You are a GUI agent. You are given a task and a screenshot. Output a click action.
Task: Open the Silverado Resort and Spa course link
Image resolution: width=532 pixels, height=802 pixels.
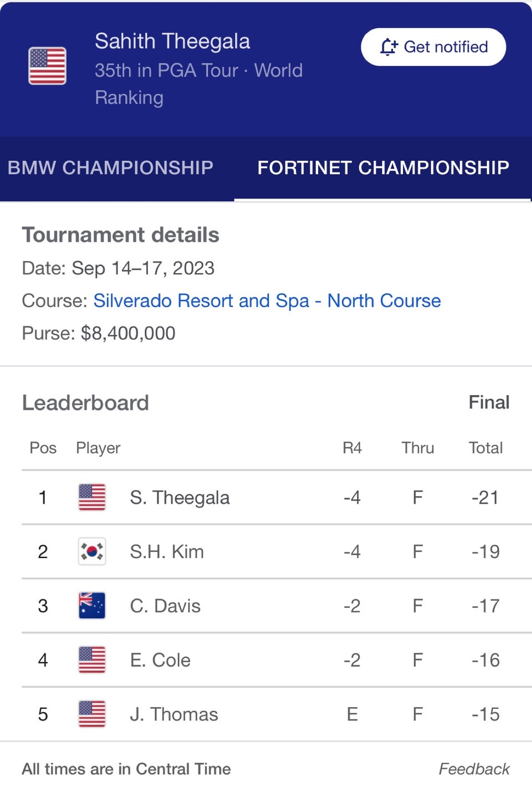(267, 300)
